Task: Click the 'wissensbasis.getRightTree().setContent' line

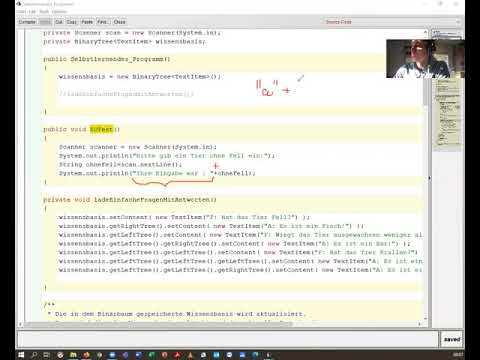Action: point(211,226)
